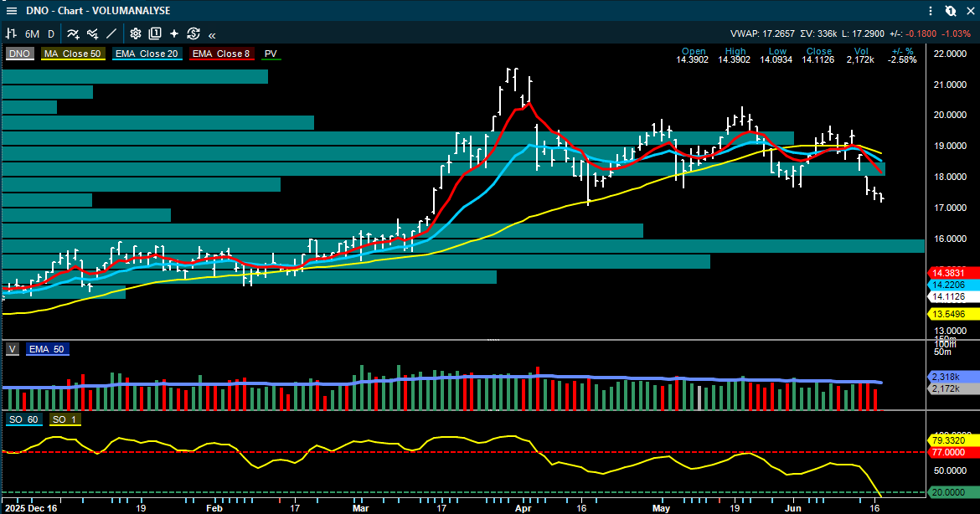
Task: Click the Open 14.3902 value
Action: (x=693, y=60)
